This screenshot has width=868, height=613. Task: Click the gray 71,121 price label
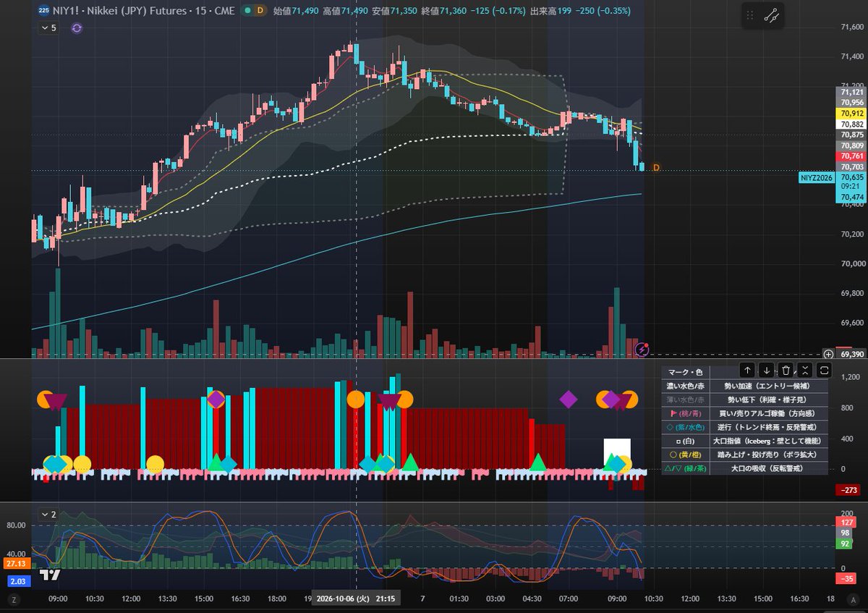click(x=851, y=92)
